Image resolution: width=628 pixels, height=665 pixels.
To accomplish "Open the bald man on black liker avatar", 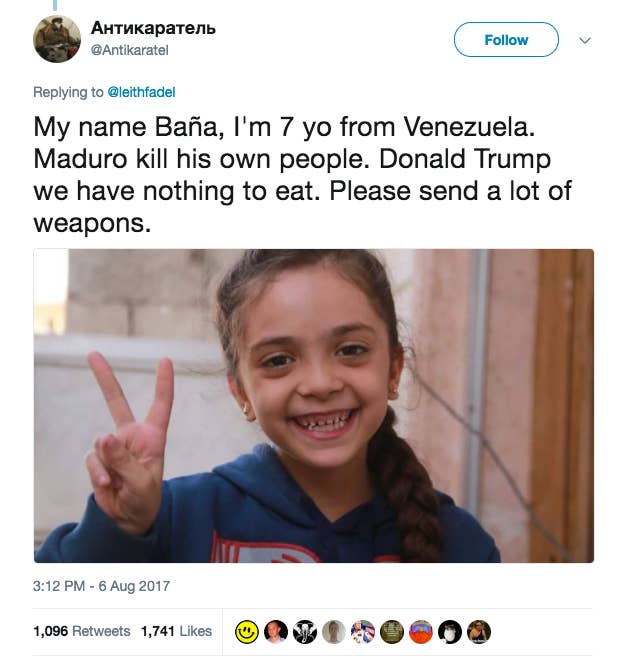I will [276, 632].
